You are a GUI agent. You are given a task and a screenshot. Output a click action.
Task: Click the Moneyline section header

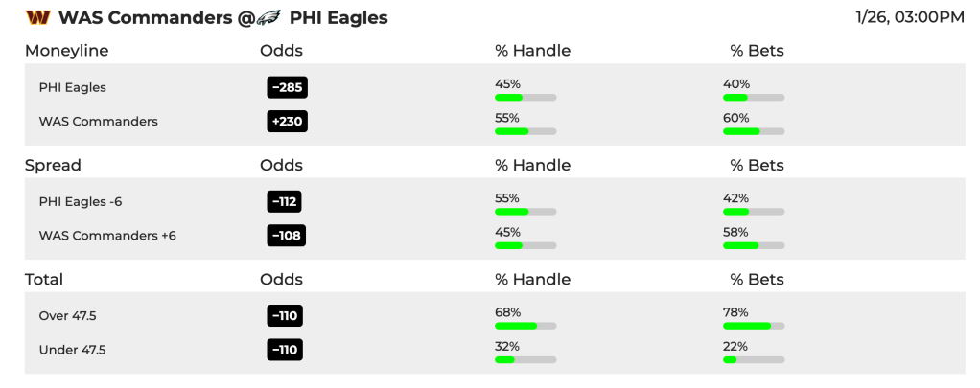click(67, 51)
